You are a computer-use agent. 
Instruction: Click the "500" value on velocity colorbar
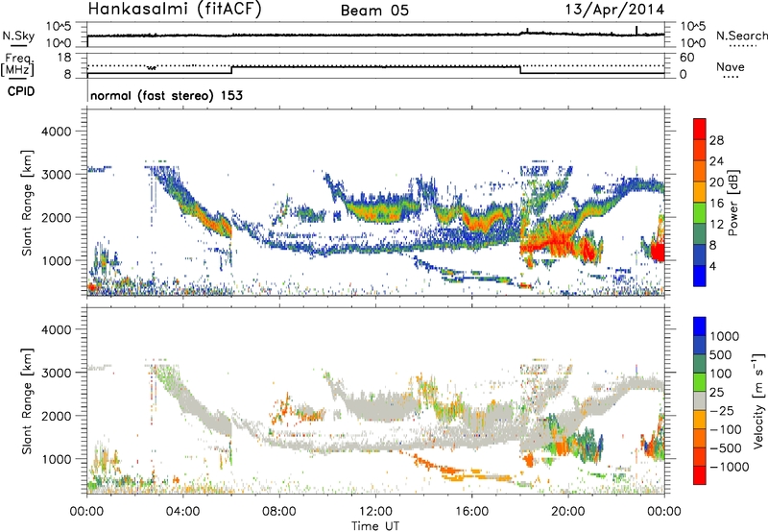click(721, 354)
